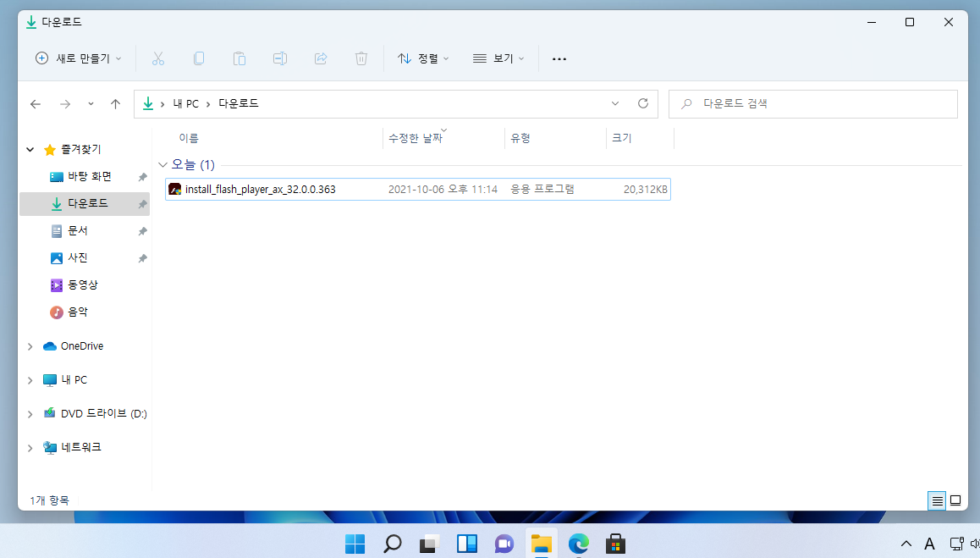Image resolution: width=980 pixels, height=558 pixels.
Task: Click the Delete trash can icon
Action: pyautogui.click(x=361, y=58)
